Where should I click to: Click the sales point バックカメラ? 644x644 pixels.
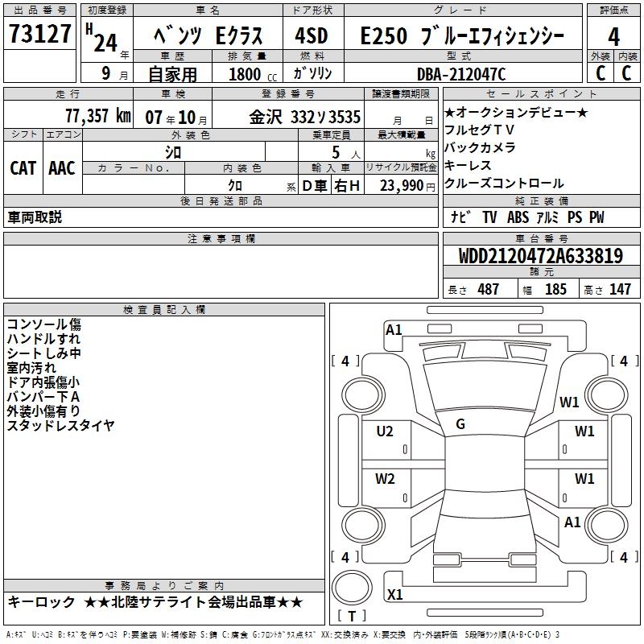coord(480,147)
